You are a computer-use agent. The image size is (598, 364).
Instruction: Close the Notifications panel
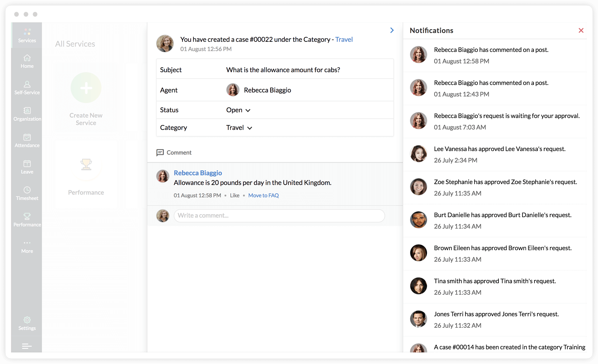(x=581, y=31)
